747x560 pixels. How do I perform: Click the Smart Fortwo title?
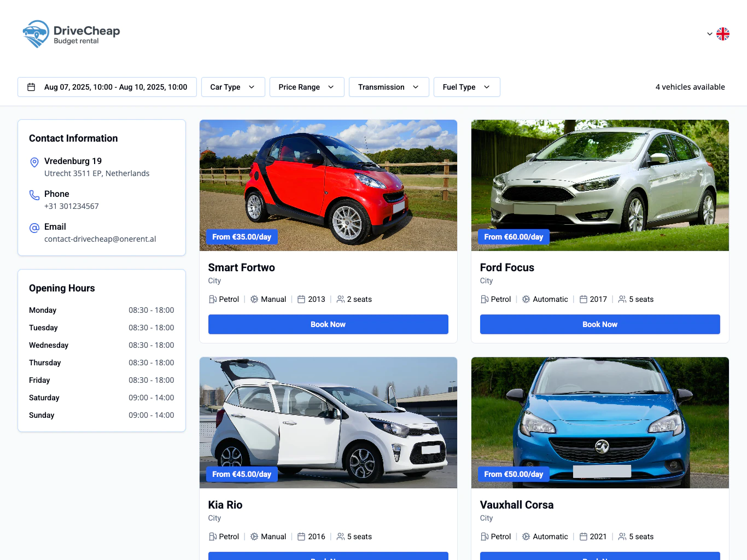coord(242,267)
